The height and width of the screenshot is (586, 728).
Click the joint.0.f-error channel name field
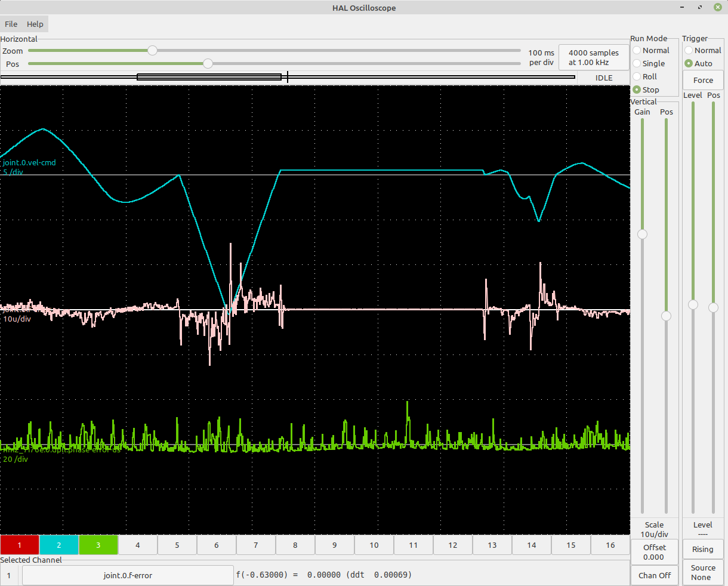pyautogui.click(x=127, y=575)
